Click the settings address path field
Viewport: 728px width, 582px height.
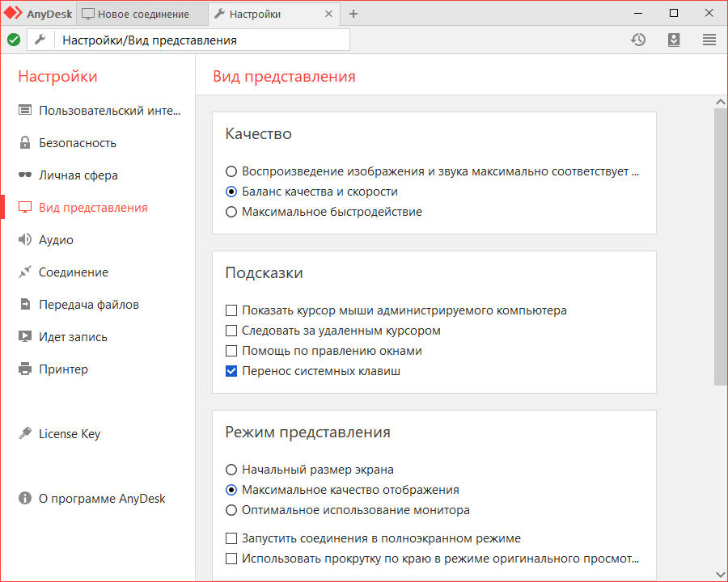point(202,40)
